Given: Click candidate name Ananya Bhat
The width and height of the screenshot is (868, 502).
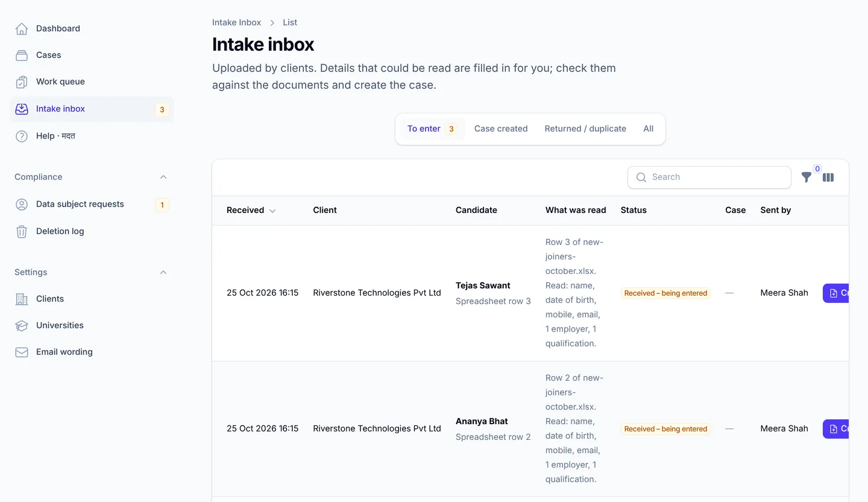Looking at the screenshot, I should (x=482, y=421).
